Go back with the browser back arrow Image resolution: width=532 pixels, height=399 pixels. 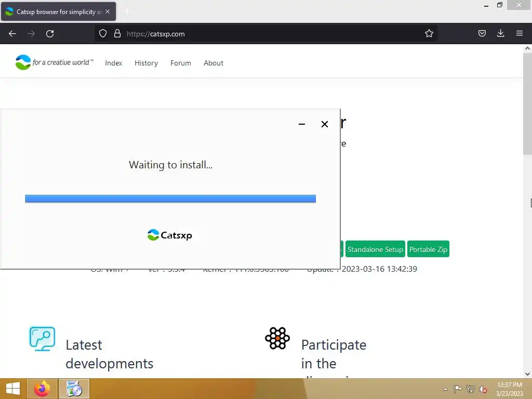click(12, 34)
